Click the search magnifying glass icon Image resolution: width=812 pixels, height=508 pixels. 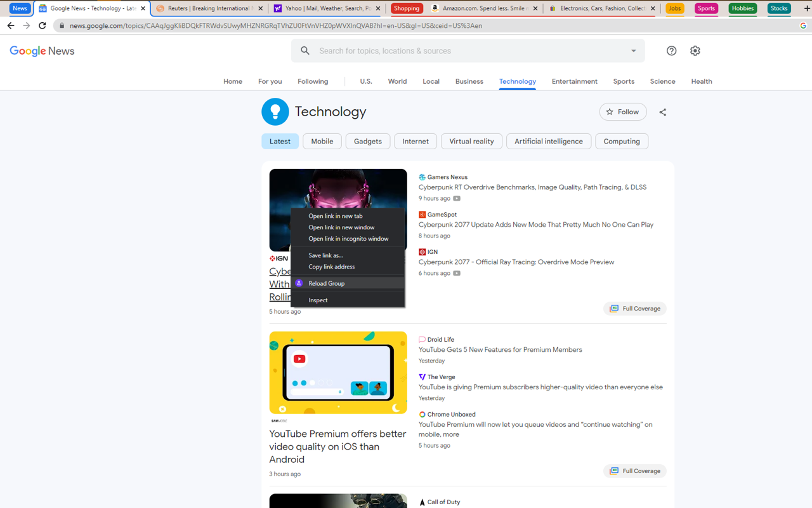point(304,50)
